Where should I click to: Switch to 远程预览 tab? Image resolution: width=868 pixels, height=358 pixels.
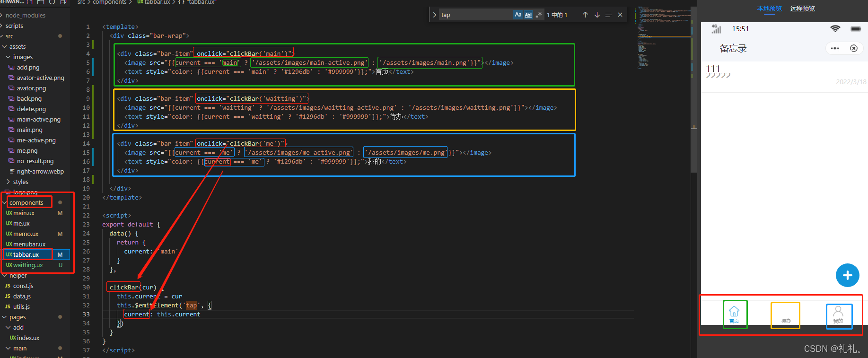pyautogui.click(x=802, y=9)
